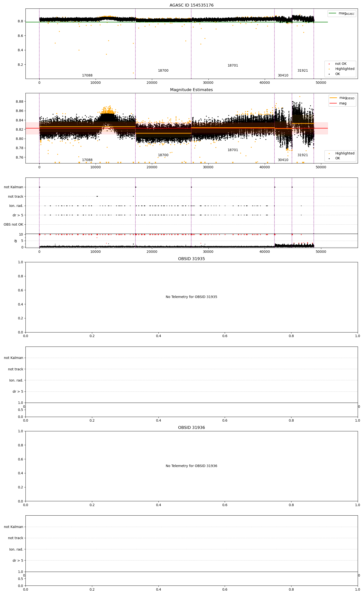The image size is (364, 595).
Task: Click OBSID label 18700 in Magnitude Estimates plot
Action: click(x=163, y=155)
